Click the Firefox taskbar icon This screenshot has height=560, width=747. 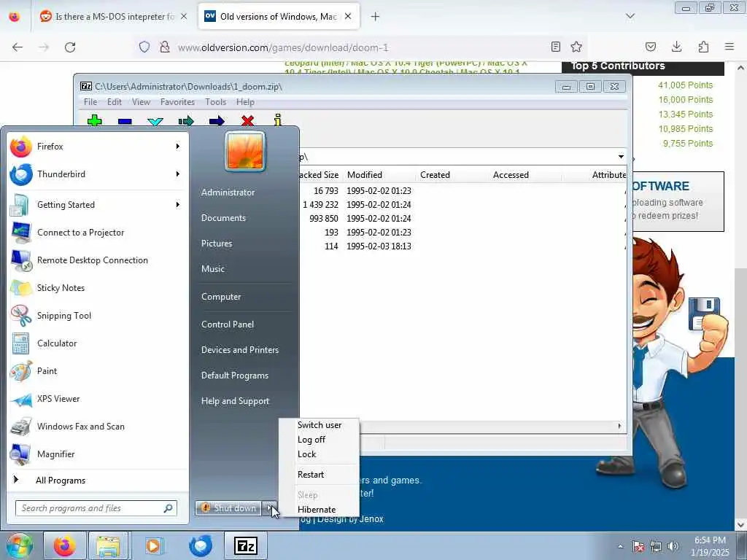(64, 545)
